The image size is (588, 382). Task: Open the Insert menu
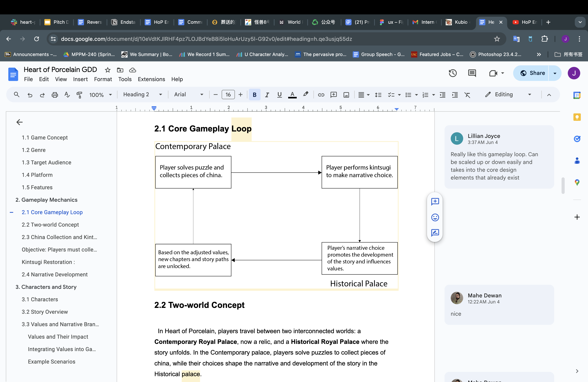click(x=80, y=79)
